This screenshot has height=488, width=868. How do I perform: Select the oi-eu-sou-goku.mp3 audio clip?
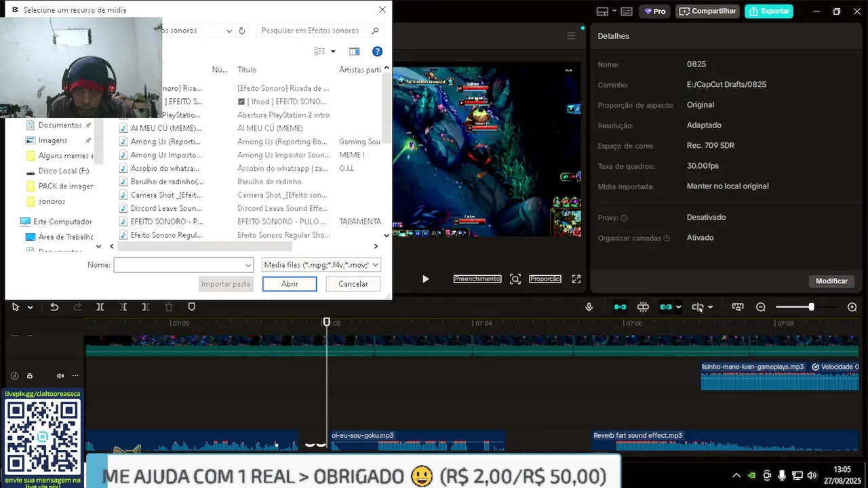tap(416, 441)
